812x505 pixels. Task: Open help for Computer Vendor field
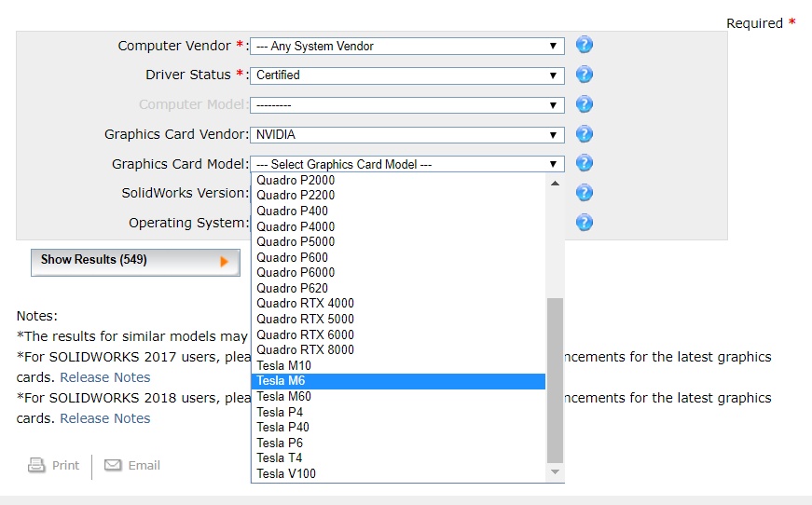pos(585,45)
